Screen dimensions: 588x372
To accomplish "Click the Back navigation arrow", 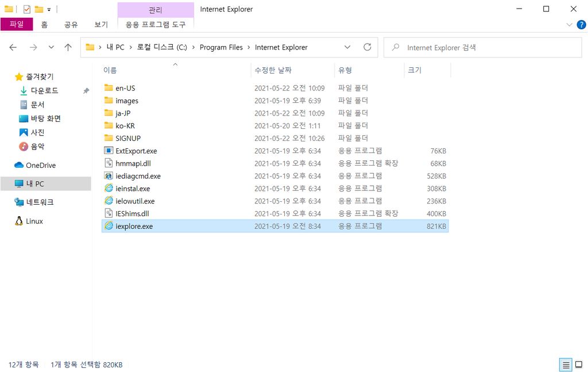I will pyautogui.click(x=13, y=47).
